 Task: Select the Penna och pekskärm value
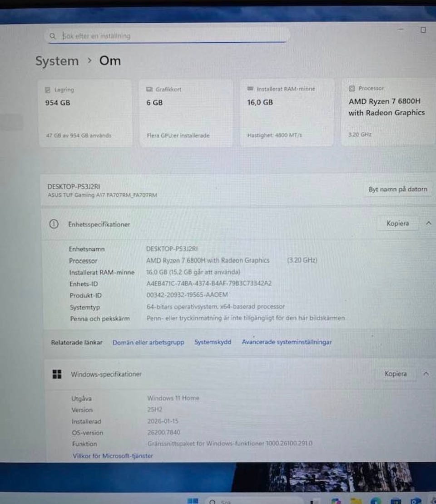point(246,318)
